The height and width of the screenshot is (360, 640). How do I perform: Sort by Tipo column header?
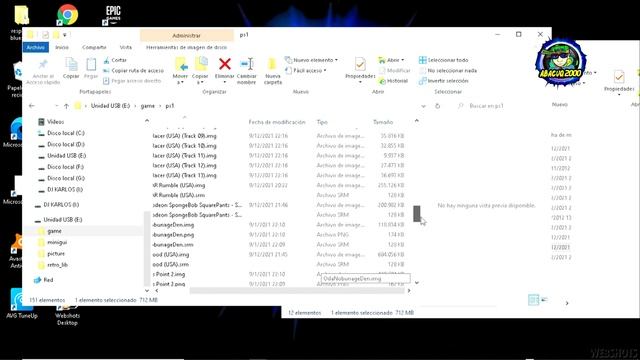(x=322, y=122)
